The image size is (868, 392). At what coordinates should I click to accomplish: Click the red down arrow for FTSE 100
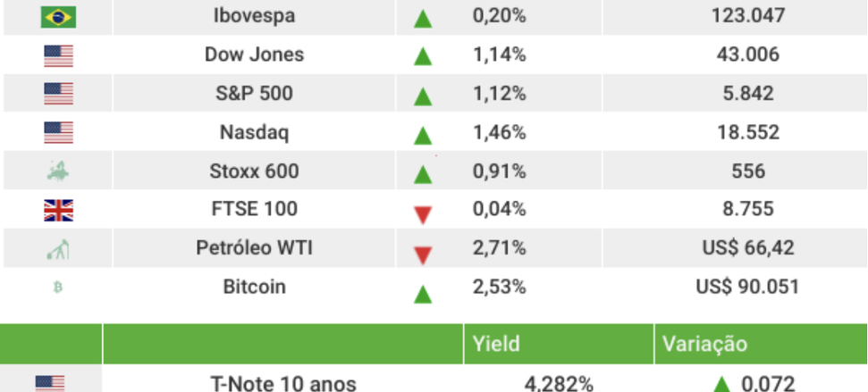click(x=423, y=214)
